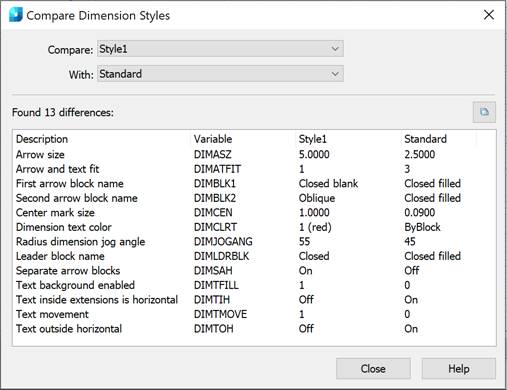
Task: Click the jog angle value 55
Action: tap(304, 241)
